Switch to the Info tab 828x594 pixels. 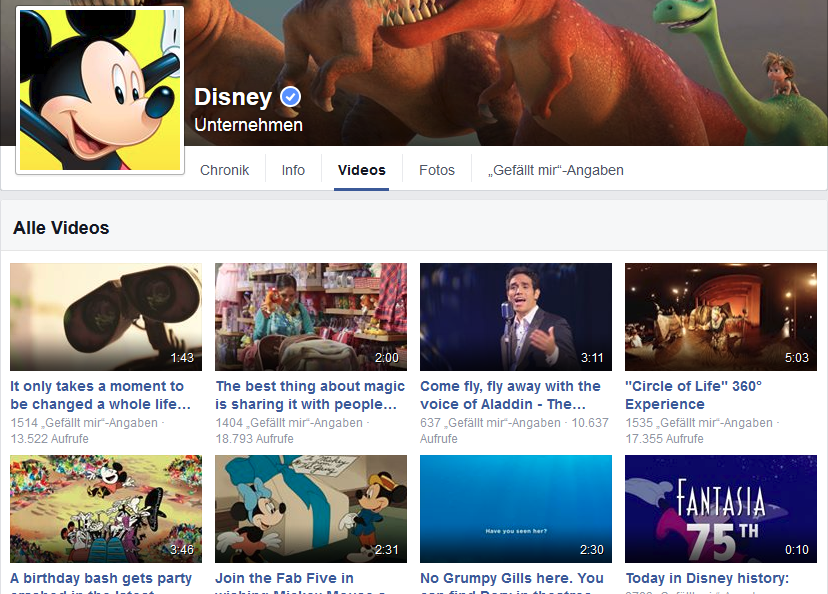[293, 170]
